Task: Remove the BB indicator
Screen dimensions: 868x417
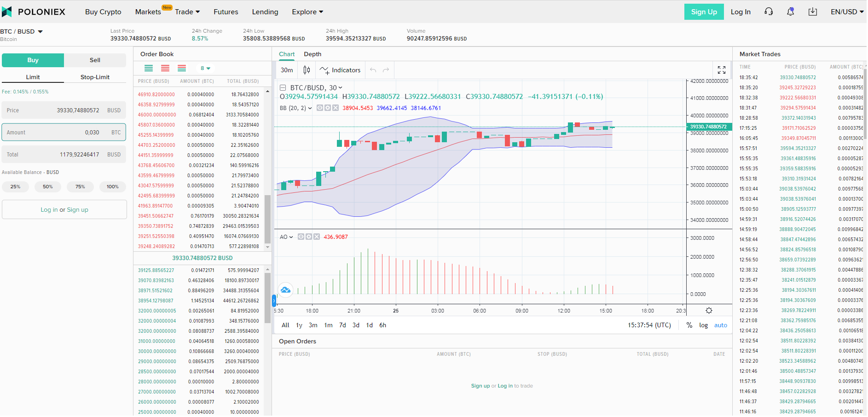Action: point(336,108)
